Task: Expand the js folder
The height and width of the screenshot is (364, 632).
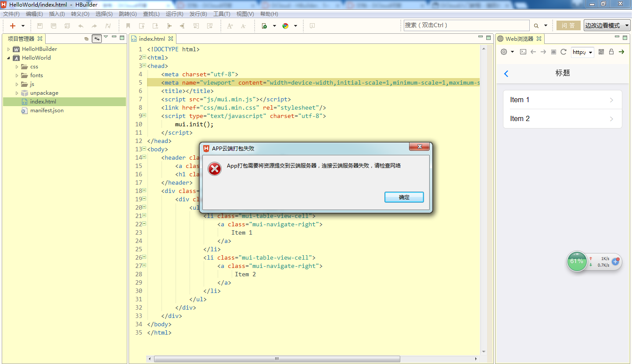Action: pyautogui.click(x=17, y=84)
